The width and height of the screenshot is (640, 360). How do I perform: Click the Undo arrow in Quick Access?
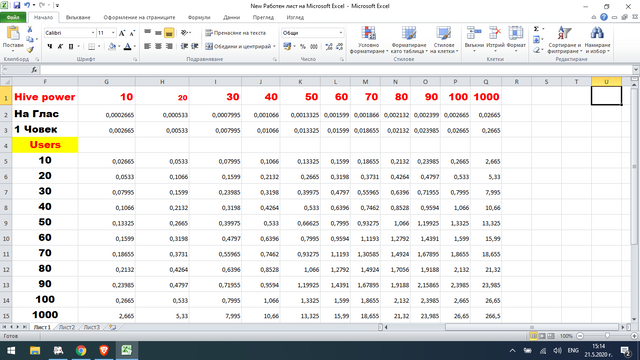[x=27, y=6]
